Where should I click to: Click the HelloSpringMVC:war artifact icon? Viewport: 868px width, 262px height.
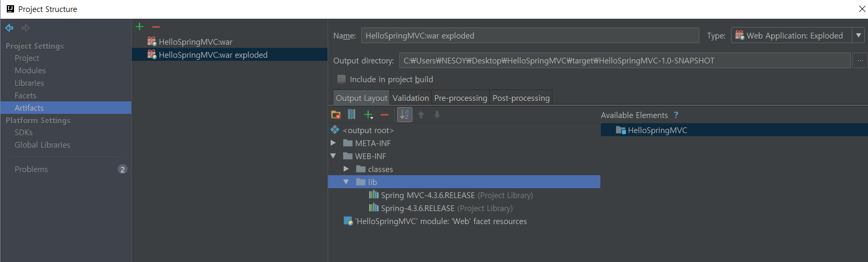coord(152,41)
